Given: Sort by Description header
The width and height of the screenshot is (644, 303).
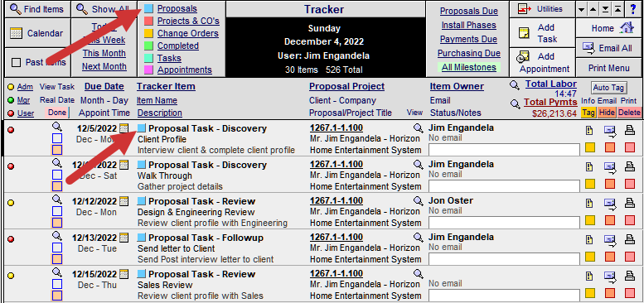Looking at the screenshot, I should (x=160, y=113).
